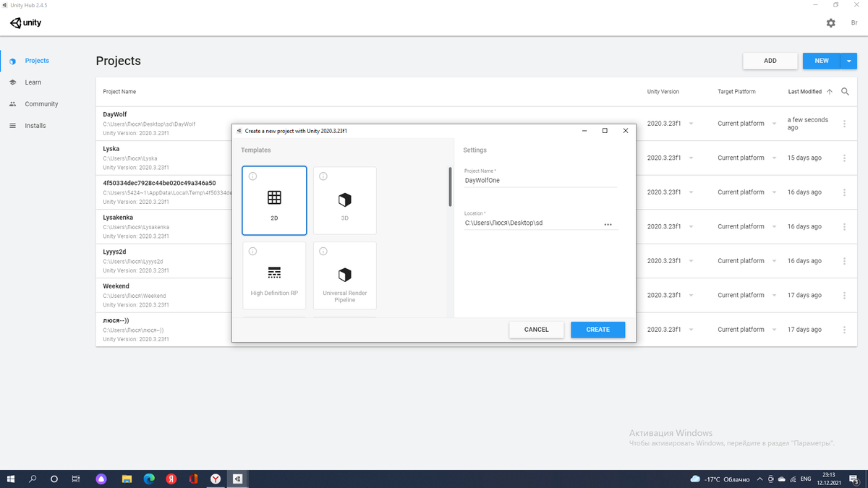Edit the Location path field
This screenshot has height=488, width=868.
pyautogui.click(x=532, y=223)
